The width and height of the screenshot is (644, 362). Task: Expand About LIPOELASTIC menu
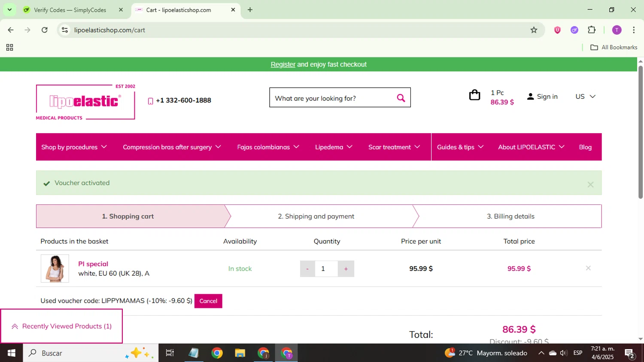(x=531, y=147)
